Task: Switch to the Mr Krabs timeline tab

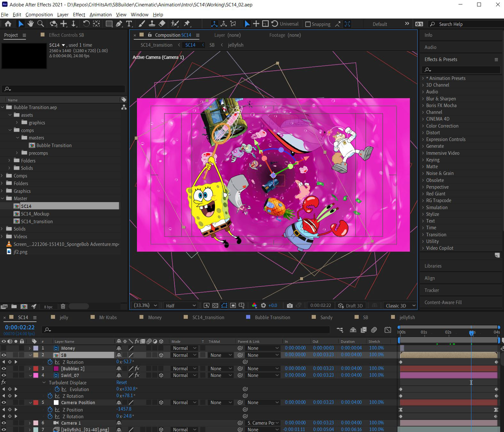Action: pyautogui.click(x=108, y=318)
